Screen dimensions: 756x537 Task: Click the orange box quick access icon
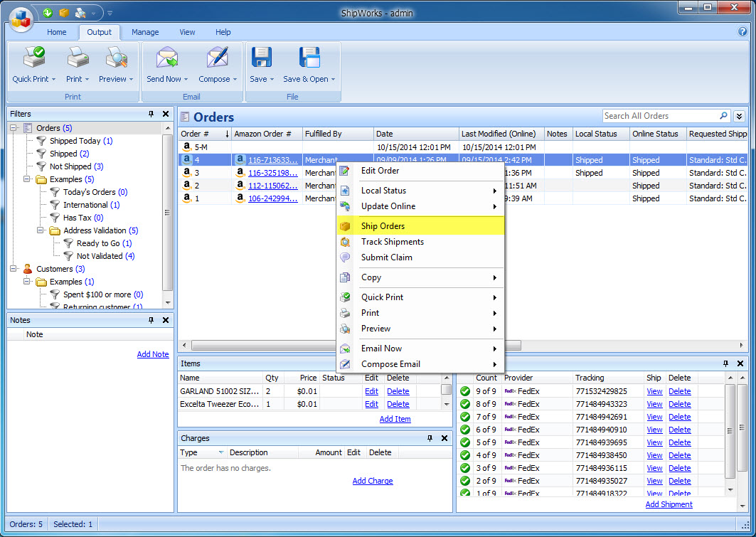[x=63, y=13]
